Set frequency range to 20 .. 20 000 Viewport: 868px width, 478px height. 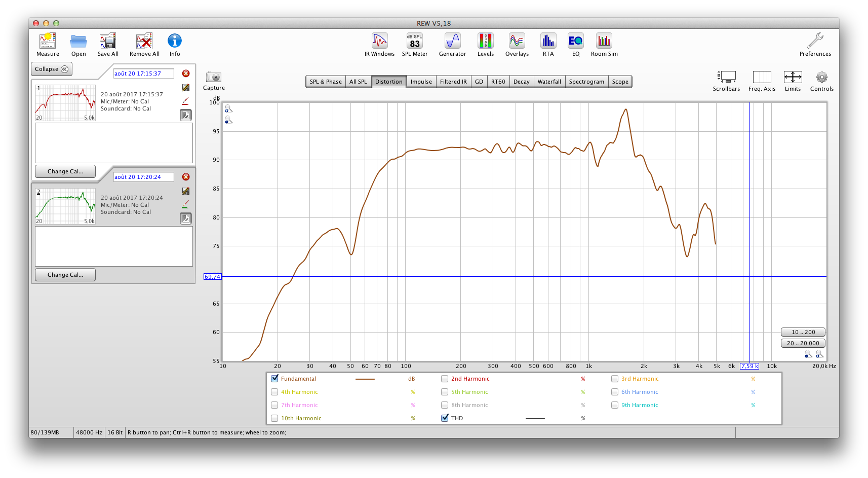point(803,343)
